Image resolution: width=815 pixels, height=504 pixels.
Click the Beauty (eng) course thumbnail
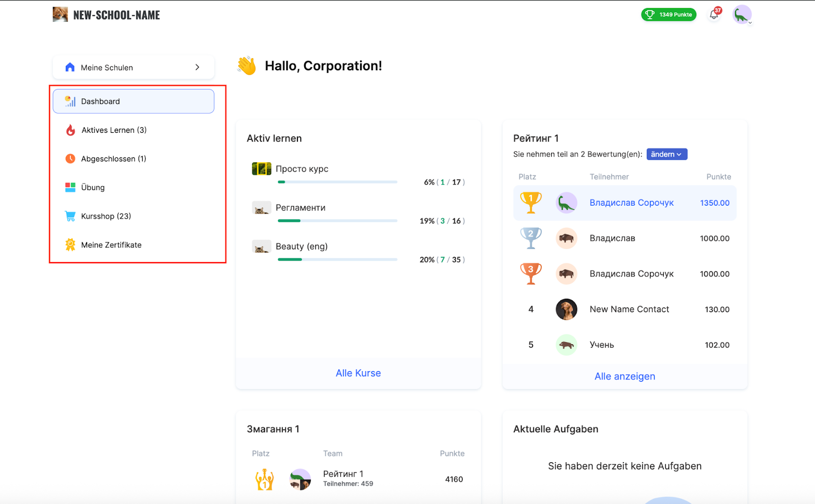261,246
